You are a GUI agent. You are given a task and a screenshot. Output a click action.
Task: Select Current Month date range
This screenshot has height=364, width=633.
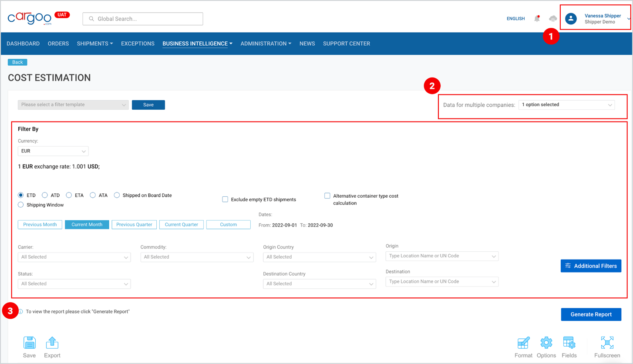pos(87,225)
